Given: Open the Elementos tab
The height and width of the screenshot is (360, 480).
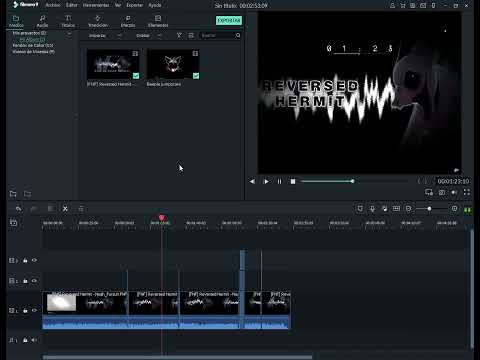Looking at the screenshot, I should 158,21.
